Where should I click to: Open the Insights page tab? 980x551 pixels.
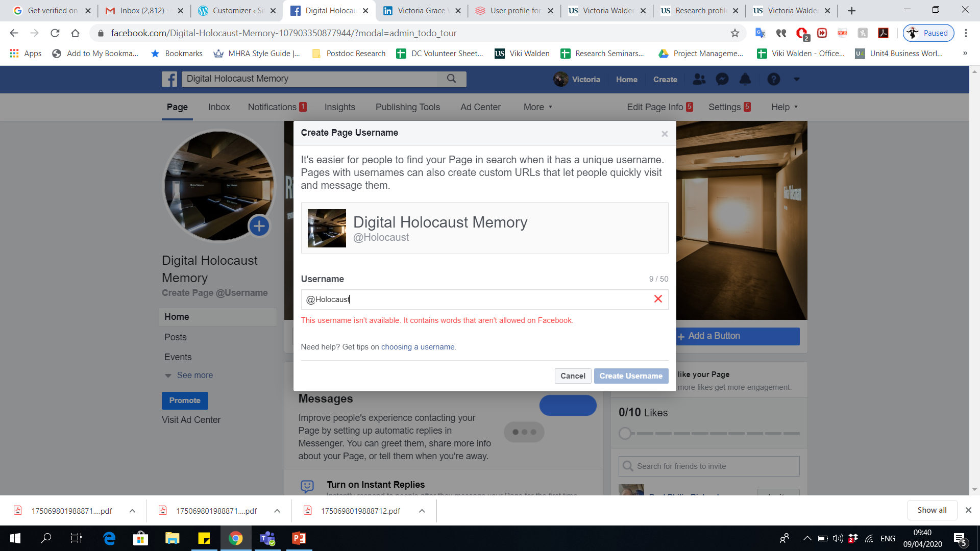click(x=340, y=107)
